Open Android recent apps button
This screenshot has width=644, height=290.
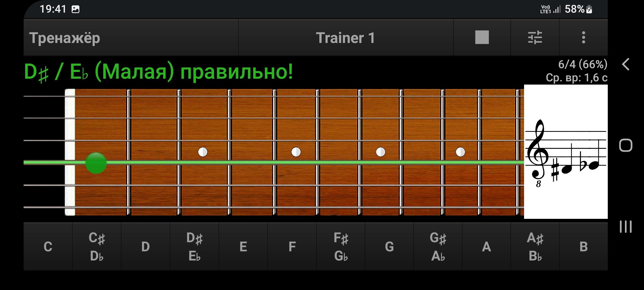coord(626,227)
